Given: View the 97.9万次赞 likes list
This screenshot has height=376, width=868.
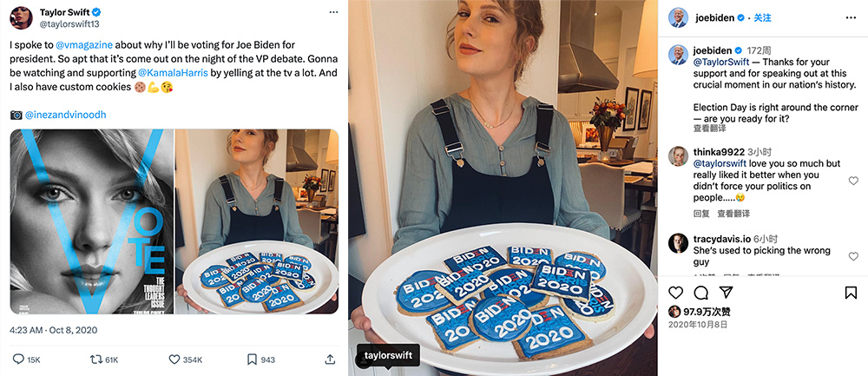Looking at the screenshot, I should (x=707, y=312).
